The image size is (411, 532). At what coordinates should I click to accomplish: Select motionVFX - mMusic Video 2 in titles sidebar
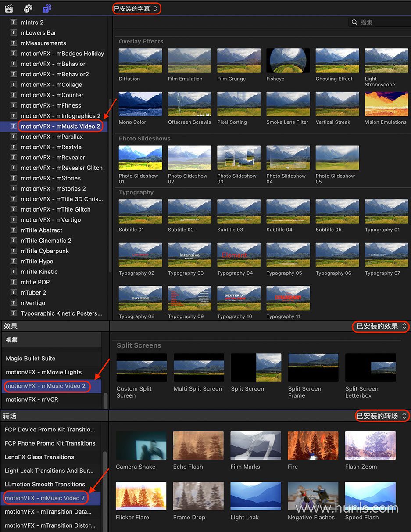point(54,126)
